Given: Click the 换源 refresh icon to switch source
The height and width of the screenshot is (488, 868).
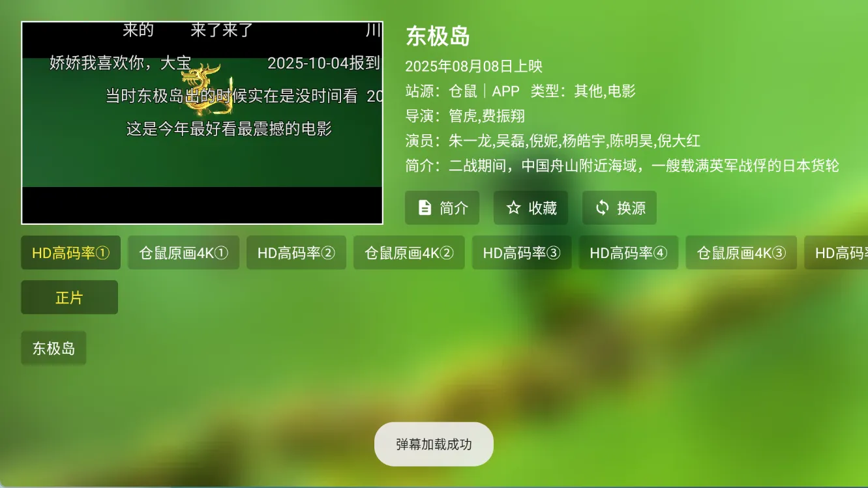Looking at the screenshot, I should click(x=601, y=207).
